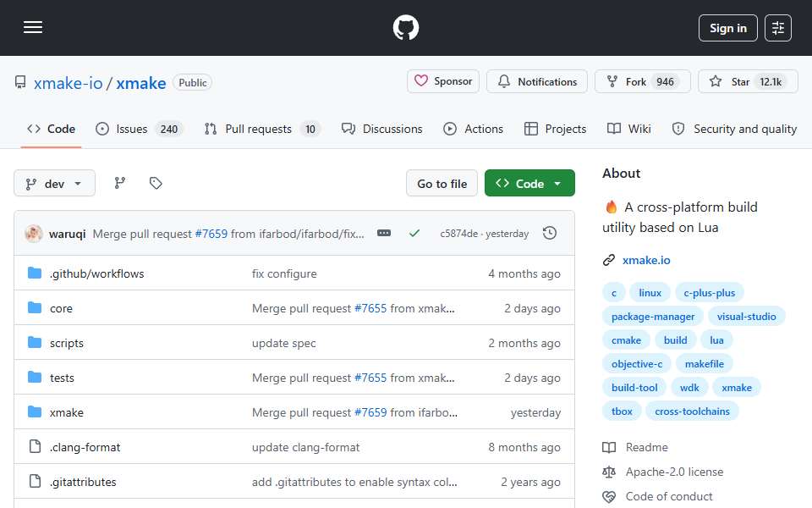Viewport: 812px width, 508px height.
Task: Open waruqi's avatar in the commit bar
Action: (34, 234)
